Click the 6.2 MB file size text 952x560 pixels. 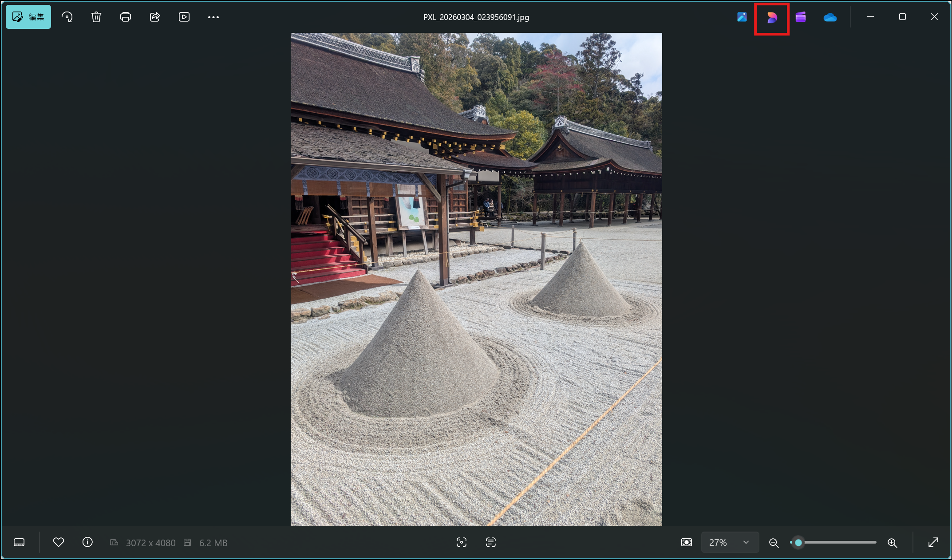coord(213,543)
